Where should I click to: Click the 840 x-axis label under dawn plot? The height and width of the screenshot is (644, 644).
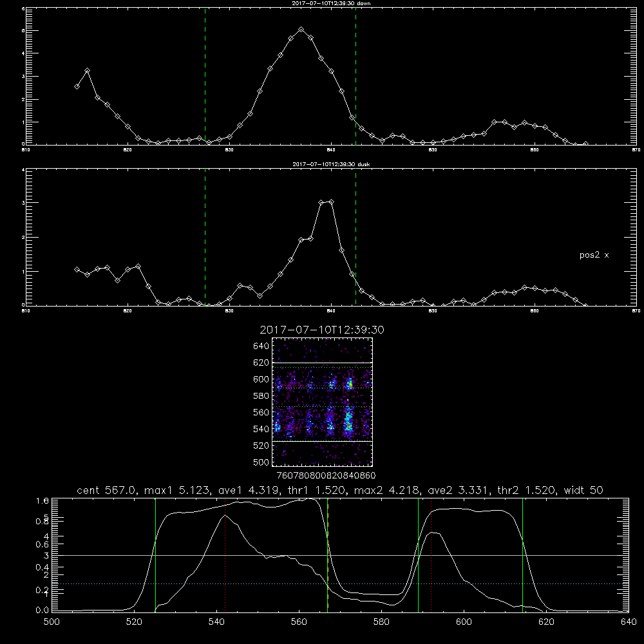point(332,150)
